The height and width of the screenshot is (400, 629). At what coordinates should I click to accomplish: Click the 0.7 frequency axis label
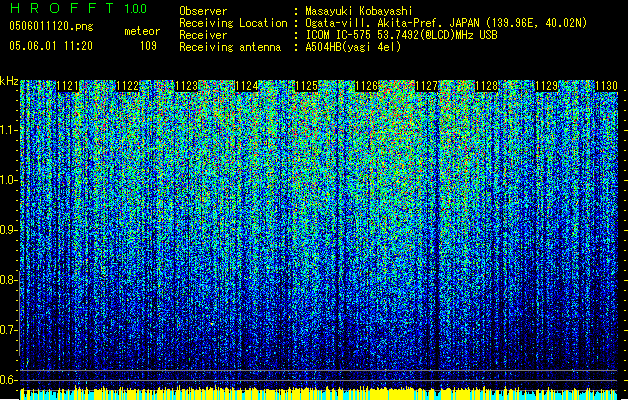tap(8, 330)
